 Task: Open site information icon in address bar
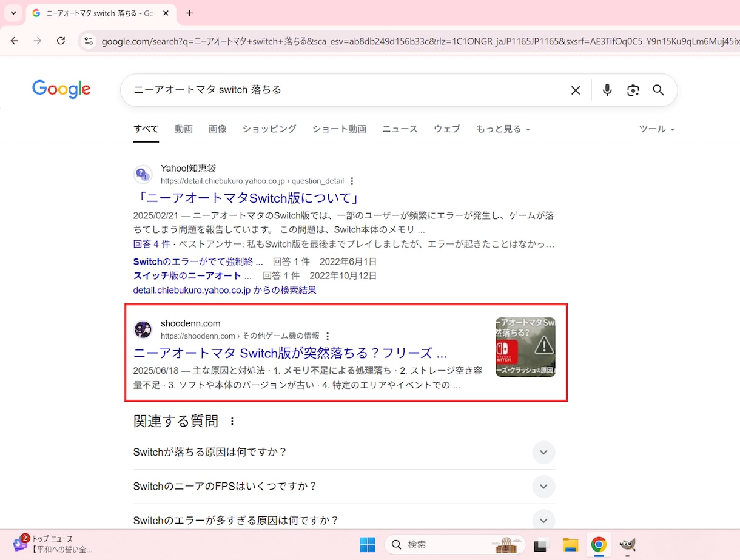click(x=89, y=41)
